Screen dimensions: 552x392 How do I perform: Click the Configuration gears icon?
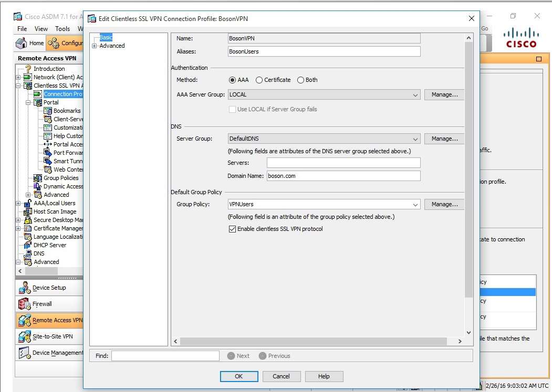click(x=54, y=43)
